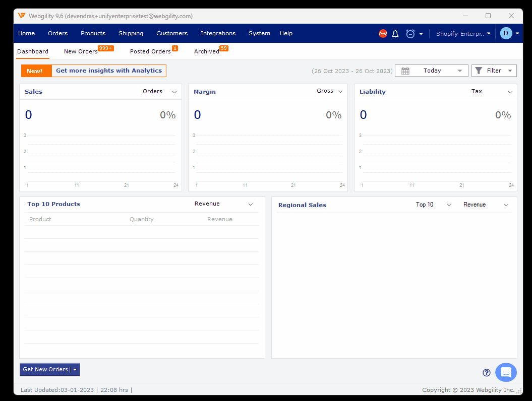Screen dimensions: 532x401
Task: Click the orange New! badge
Action: click(x=36, y=71)
